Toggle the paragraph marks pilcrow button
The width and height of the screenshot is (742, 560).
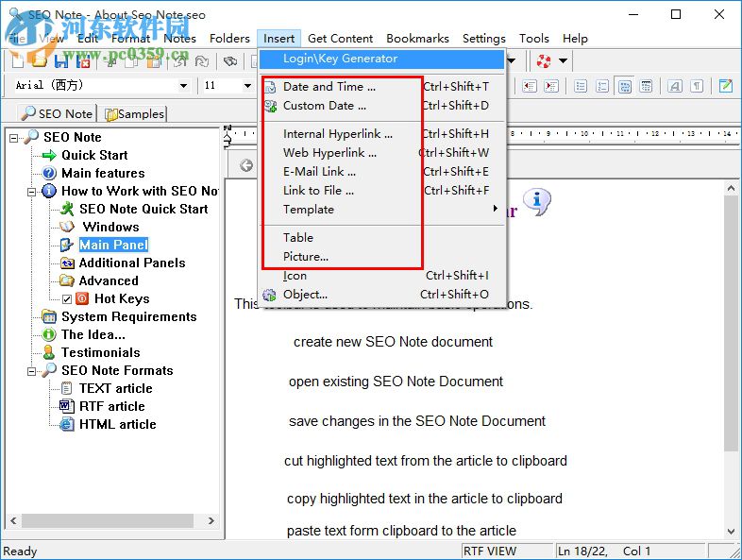(x=697, y=86)
